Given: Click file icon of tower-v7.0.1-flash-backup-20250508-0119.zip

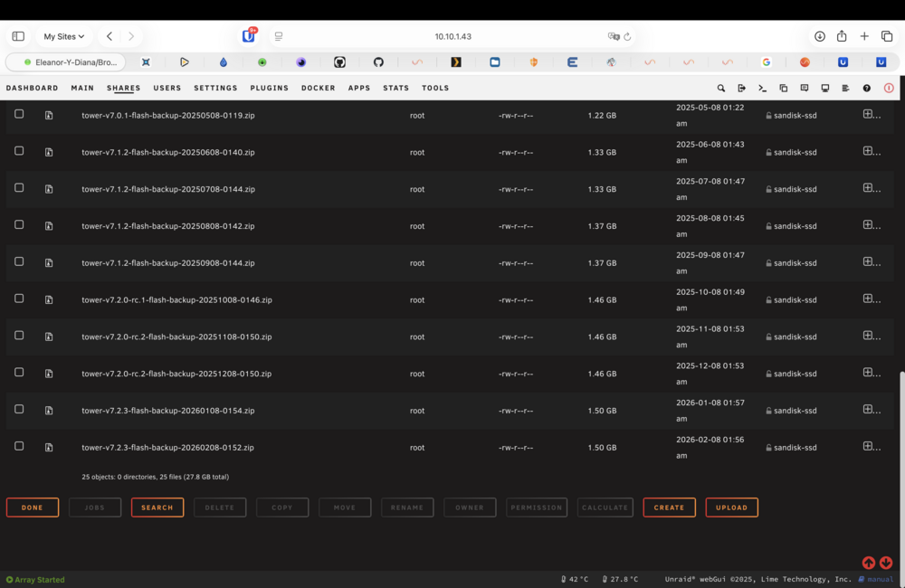Looking at the screenshot, I should 49,116.
